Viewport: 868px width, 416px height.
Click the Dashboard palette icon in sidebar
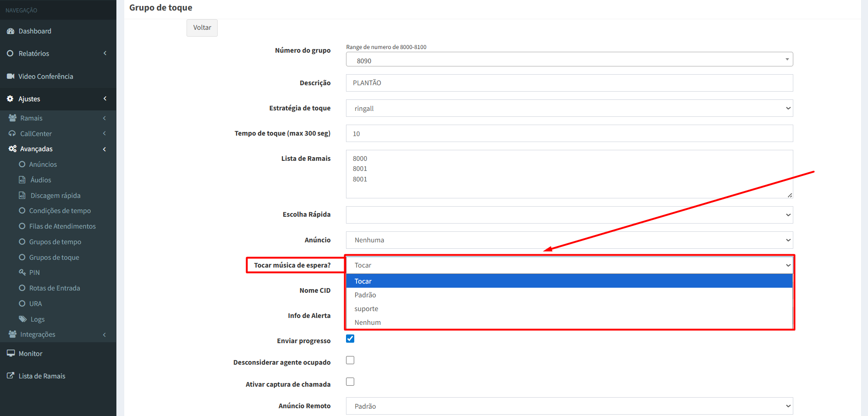pos(11,31)
